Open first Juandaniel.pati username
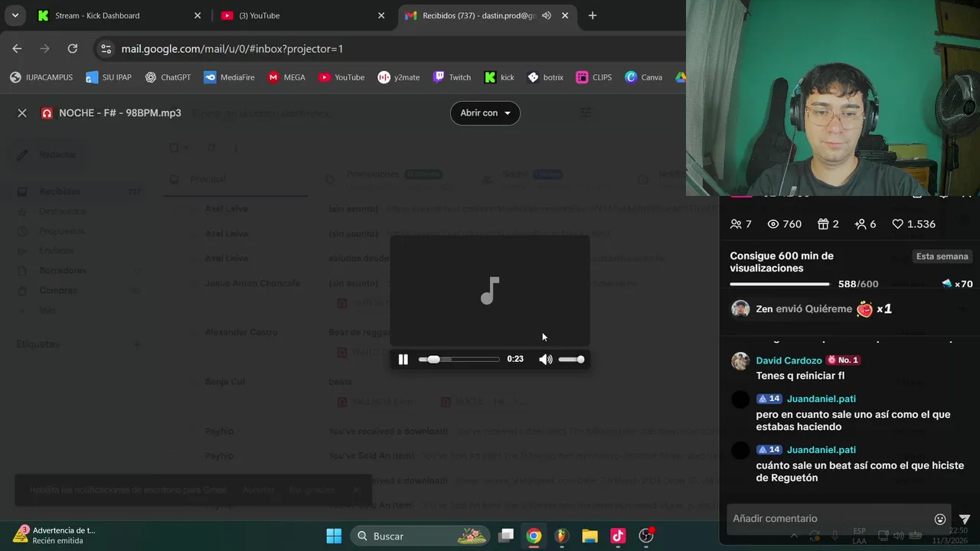This screenshot has height=551, width=980. coord(822,399)
